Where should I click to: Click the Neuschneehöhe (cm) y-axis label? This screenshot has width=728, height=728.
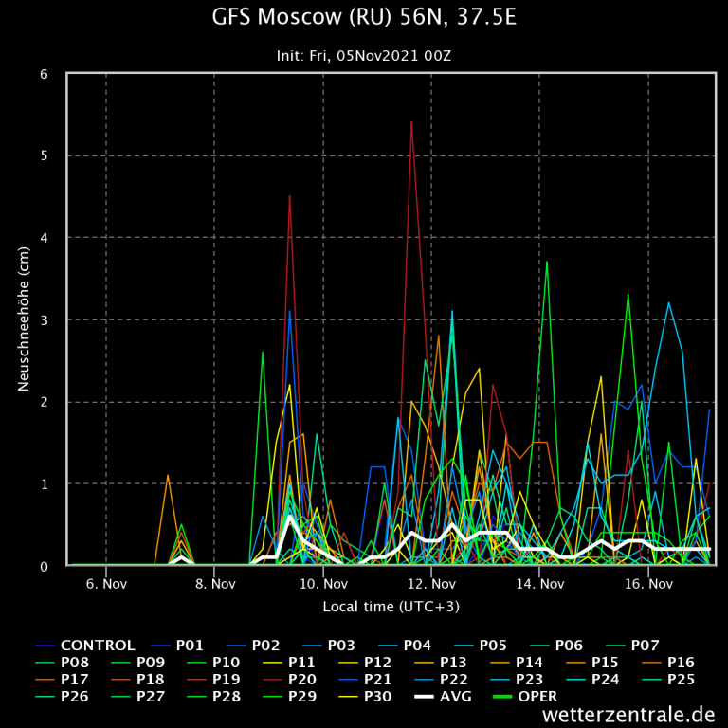click(x=25, y=318)
